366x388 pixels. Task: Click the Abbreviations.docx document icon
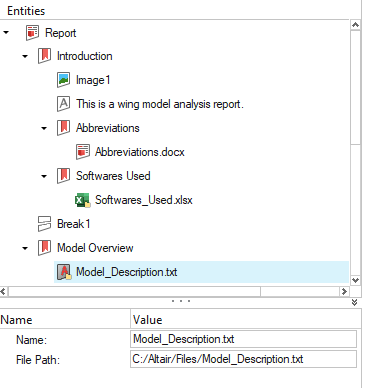click(83, 152)
